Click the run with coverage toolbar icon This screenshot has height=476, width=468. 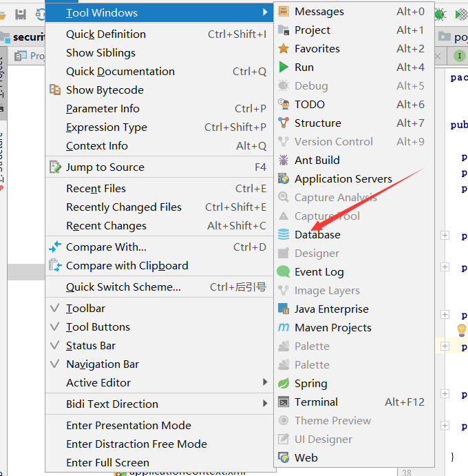[x=461, y=14]
